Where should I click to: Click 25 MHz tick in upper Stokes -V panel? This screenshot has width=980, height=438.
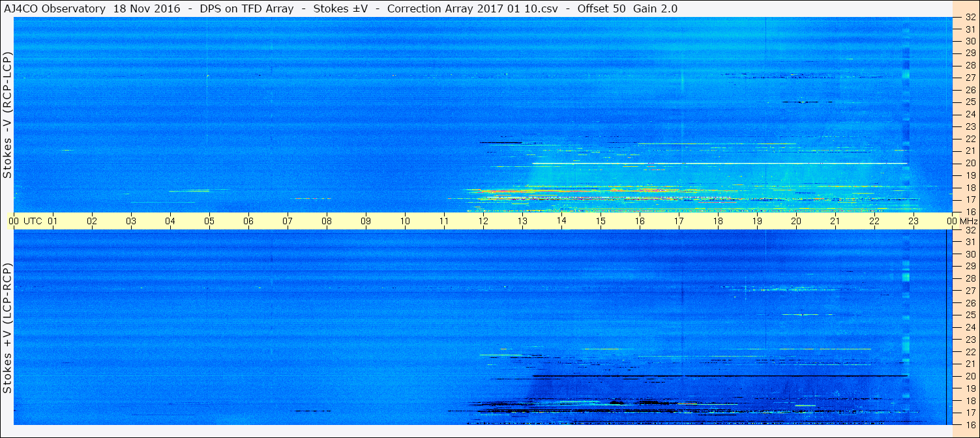click(x=970, y=102)
